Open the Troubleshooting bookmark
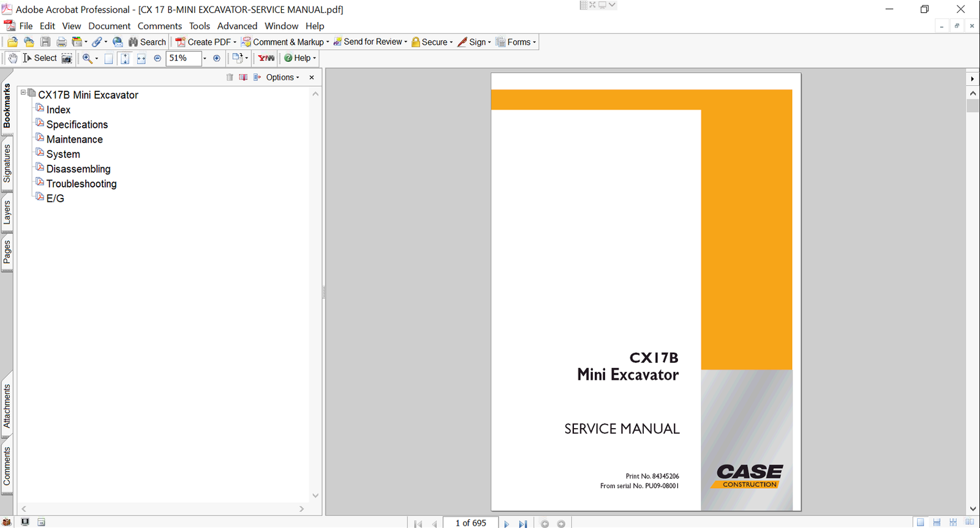This screenshot has height=528, width=980. pyautogui.click(x=81, y=184)
